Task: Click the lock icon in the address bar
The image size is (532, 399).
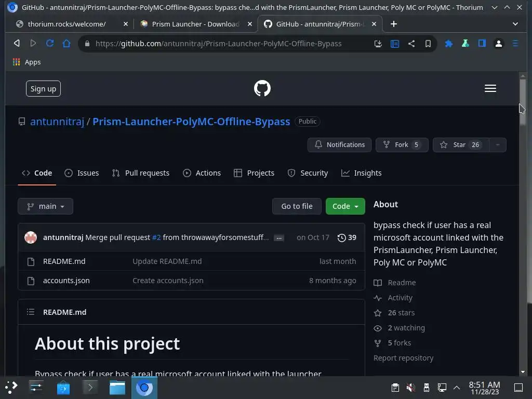Action: pyautogui.click(x=87, y=44)
